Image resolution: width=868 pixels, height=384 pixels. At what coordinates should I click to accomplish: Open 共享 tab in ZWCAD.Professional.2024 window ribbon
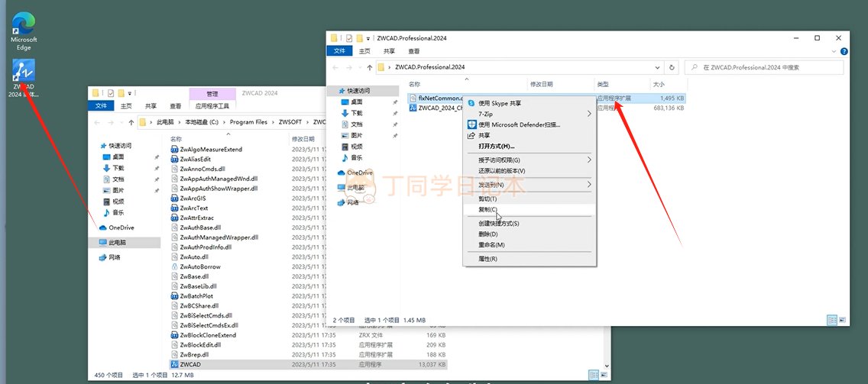tap(389, 51)
